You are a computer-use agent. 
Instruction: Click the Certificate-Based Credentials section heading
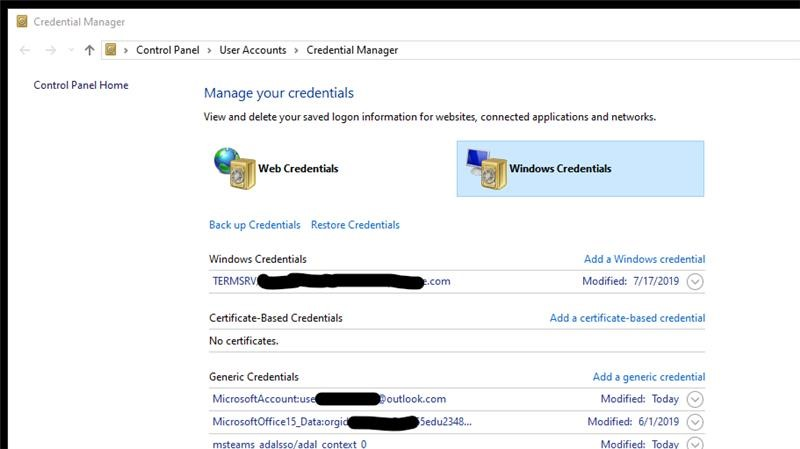coord(276,318)
